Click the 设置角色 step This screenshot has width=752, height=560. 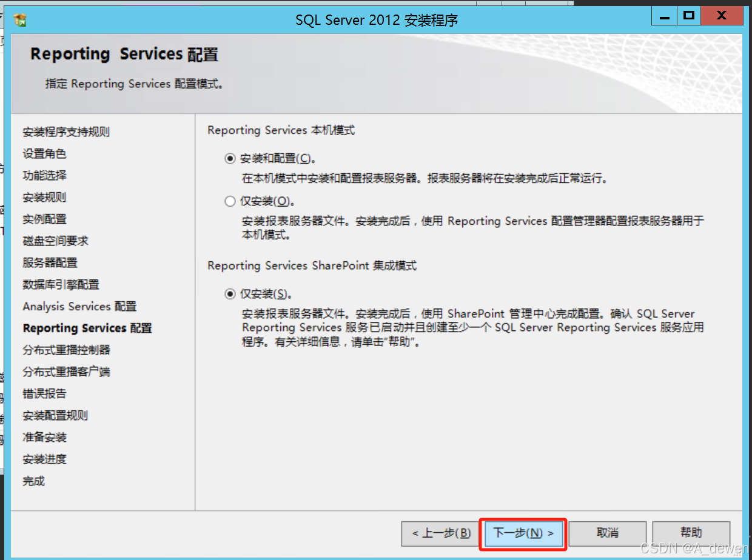click(44, 154)
